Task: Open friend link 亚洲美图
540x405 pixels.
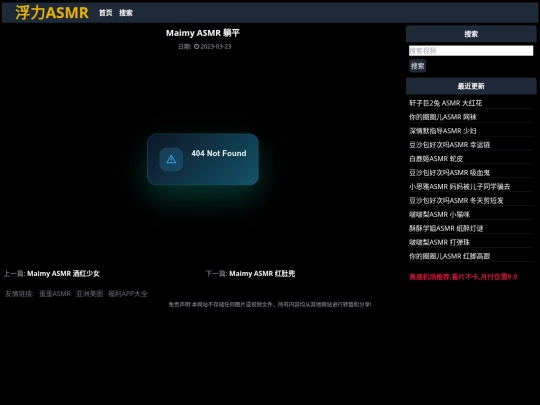Action: (x=89, y=294)
